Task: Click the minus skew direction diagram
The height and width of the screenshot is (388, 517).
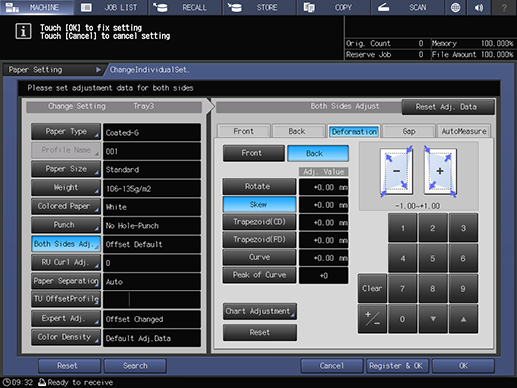Action: point(396,171)
